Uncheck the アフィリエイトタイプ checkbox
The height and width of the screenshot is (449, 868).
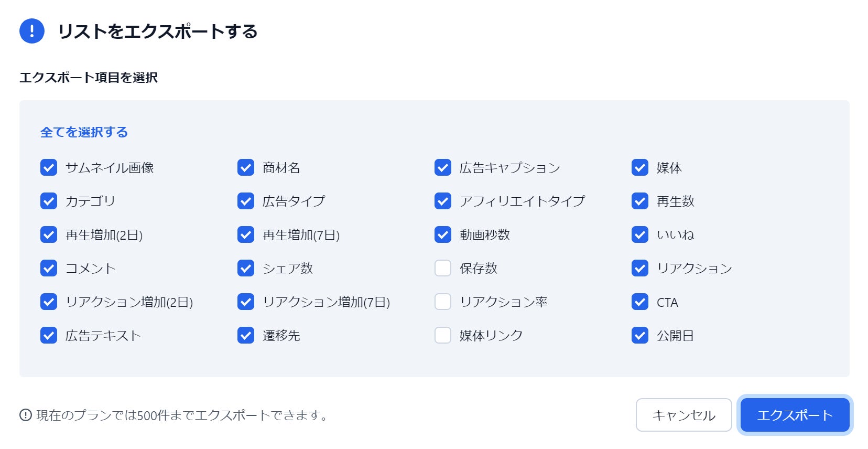pos(443,201)
